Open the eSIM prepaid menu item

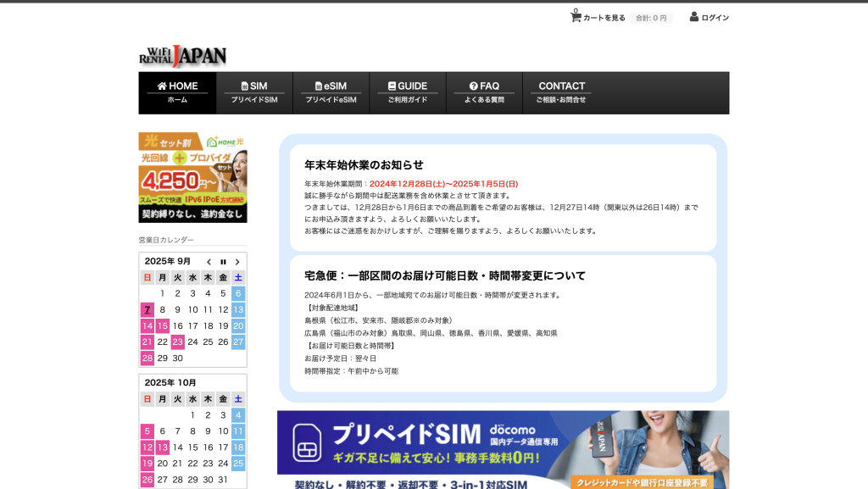[331, 92]
